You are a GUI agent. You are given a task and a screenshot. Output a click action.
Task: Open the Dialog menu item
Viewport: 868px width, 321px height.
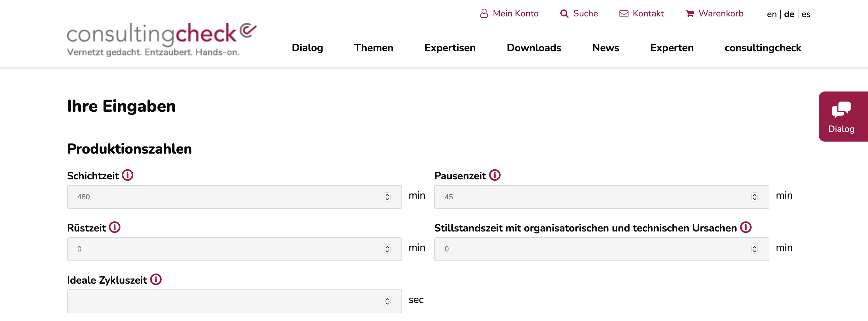coord(307,48)
